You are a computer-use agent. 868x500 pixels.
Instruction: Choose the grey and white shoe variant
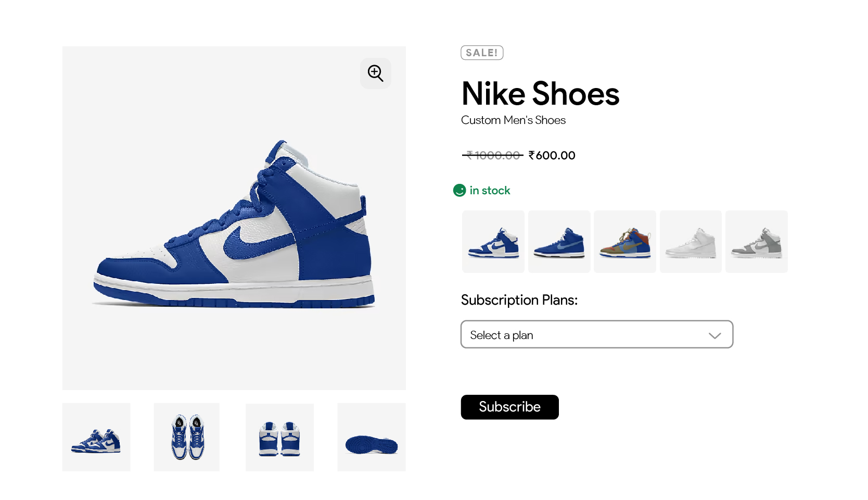tap(756, 242)
